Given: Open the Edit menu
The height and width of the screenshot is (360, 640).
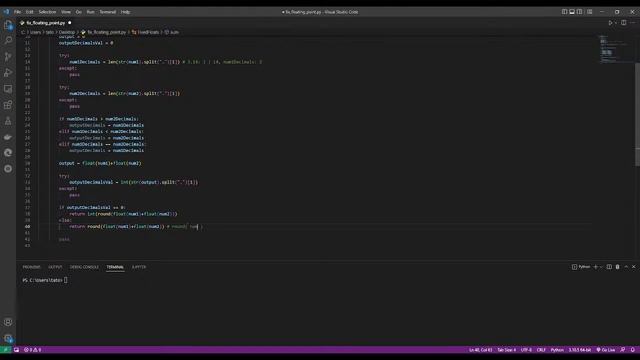Looking at the screenshot, I should (30, 12).
